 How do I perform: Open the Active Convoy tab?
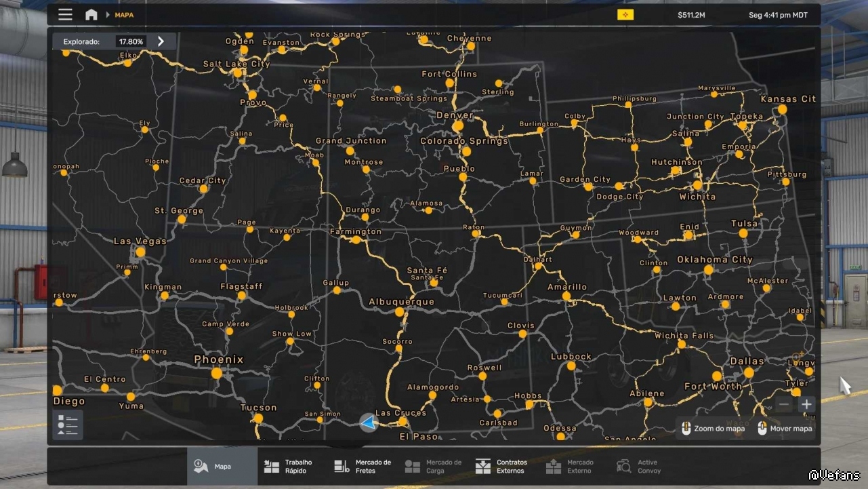pyautogui.click(x=645, y=466)
